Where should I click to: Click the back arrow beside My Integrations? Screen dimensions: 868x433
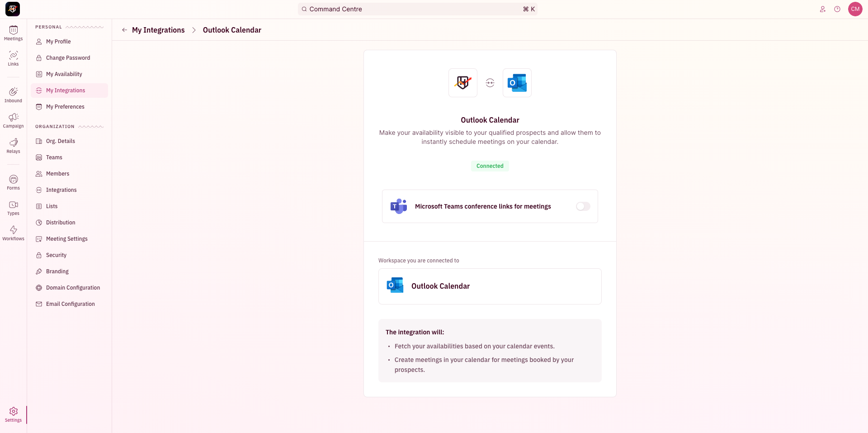pyautogui.click(x=124, y=30)
